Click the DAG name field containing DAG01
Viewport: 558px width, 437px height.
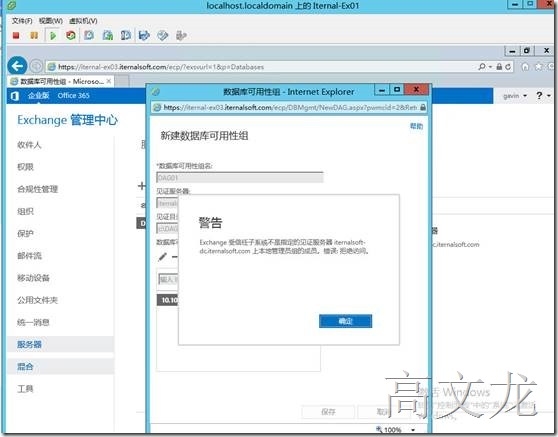click(x=239, y=177)
